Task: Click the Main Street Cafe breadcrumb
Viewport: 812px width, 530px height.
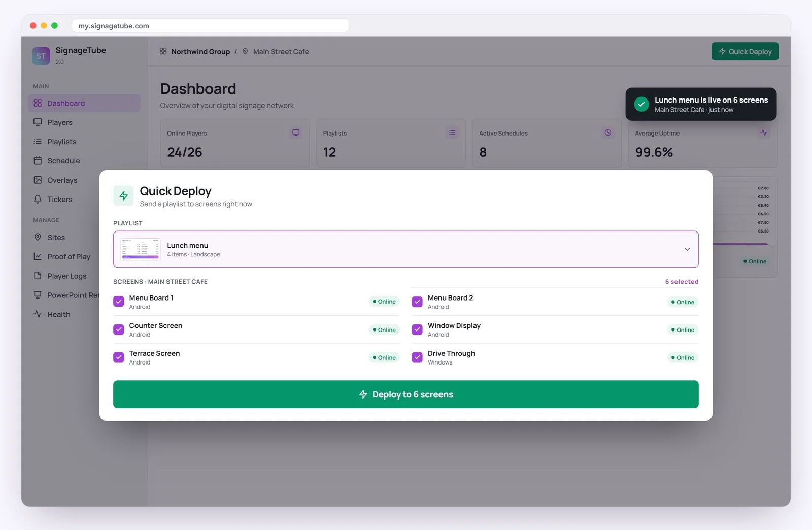Action: pos(281,52)
